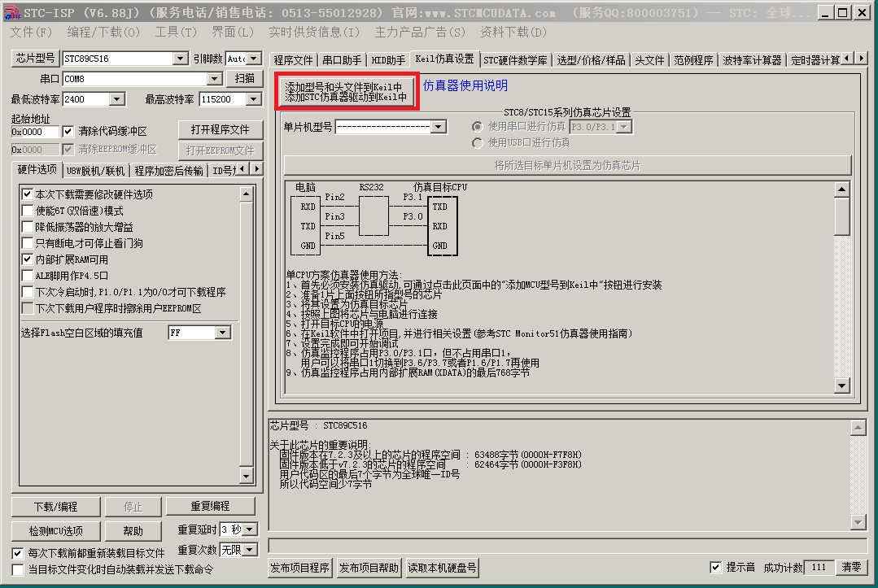Switch to 波特率计算器 tab
This screenshot has height=588, width=878.
[x=752, y=60]
